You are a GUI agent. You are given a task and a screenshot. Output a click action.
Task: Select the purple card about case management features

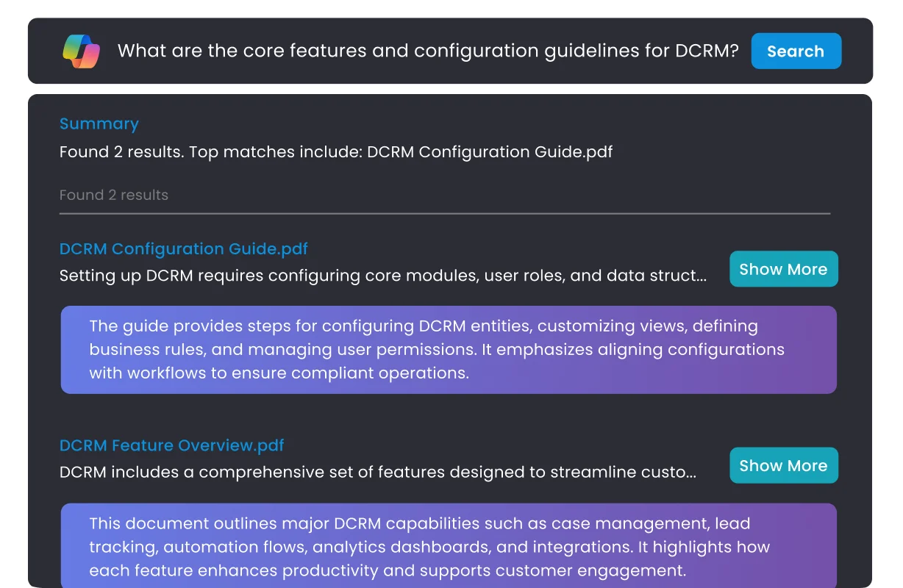448,547
